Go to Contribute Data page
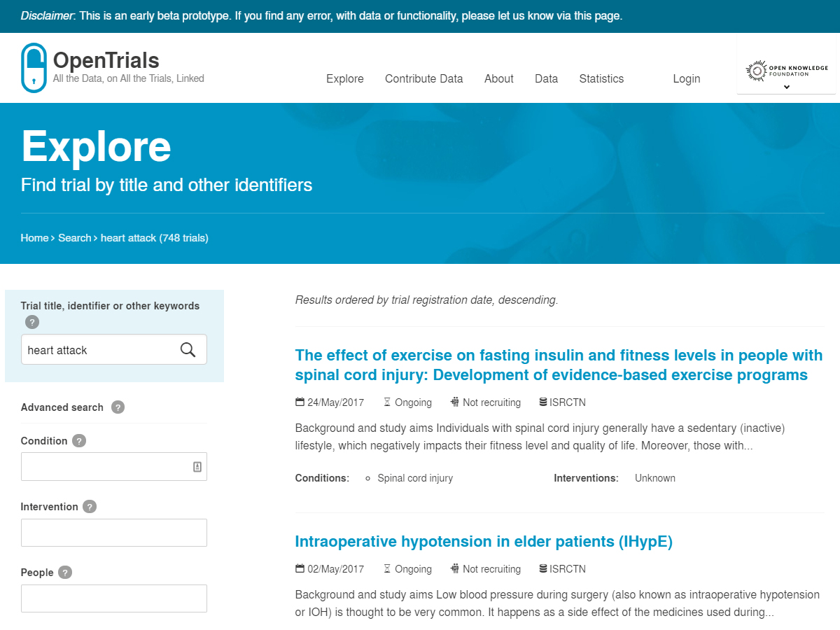 tap(423, 78)
